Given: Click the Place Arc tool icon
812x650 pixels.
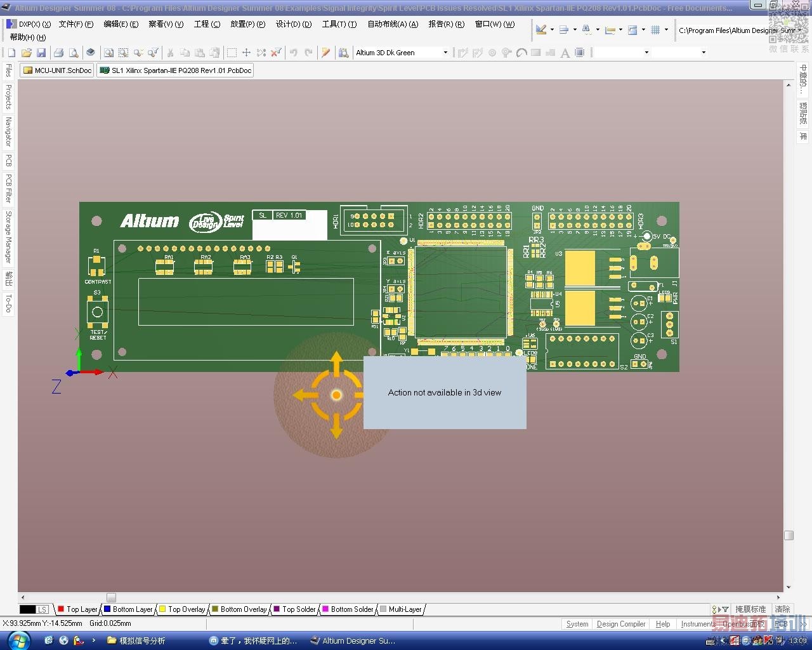Looking at the screenshot, I should click(x=521, y=53).
